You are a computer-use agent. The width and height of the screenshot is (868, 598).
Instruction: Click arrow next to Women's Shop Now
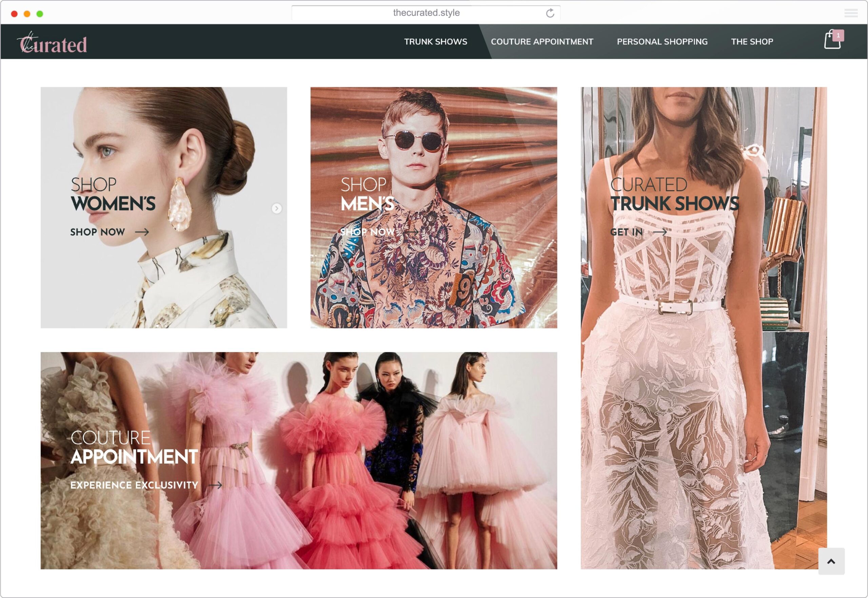pos(142,232)
